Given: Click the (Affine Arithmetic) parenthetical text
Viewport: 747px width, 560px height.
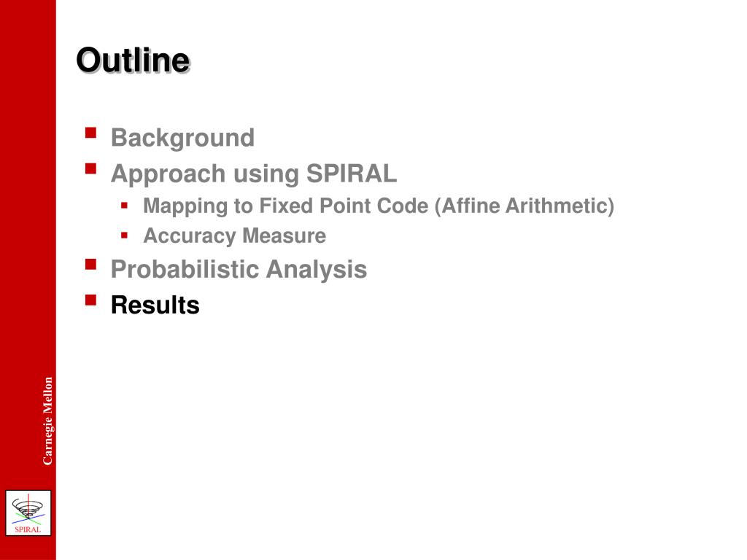Looking at the screenshot, I should 524,206.
